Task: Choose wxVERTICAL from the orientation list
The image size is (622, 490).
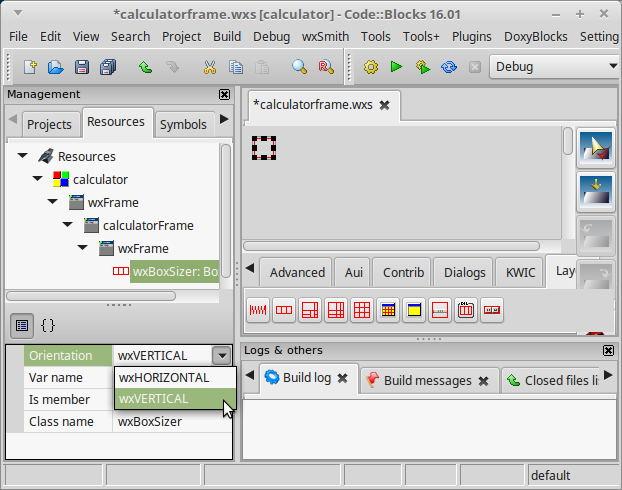Action: [x=175, y=399]
